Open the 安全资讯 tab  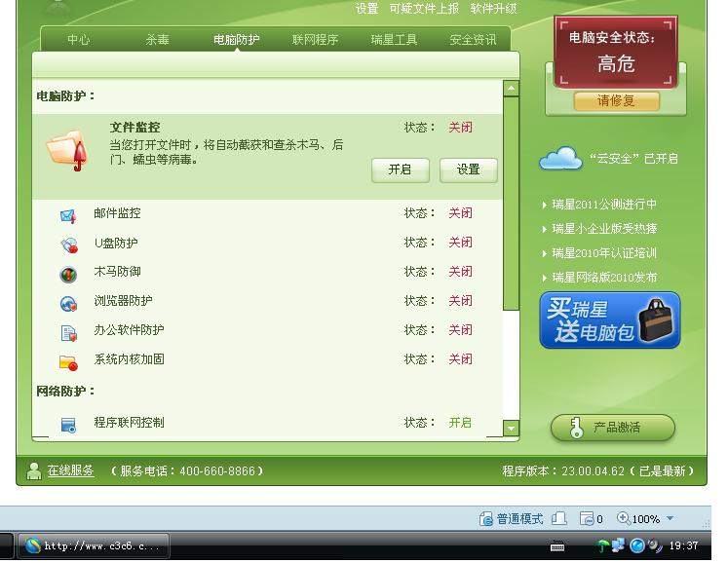pos(473,40)
